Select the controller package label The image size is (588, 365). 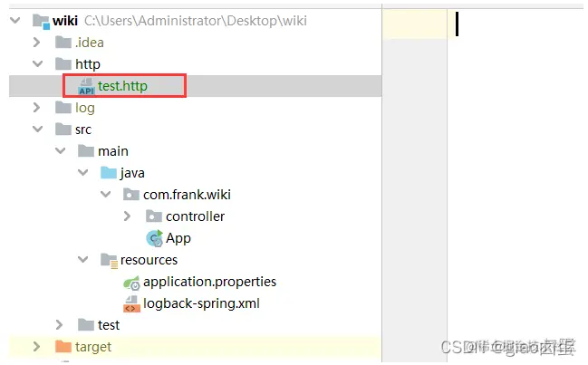point(195,216)
